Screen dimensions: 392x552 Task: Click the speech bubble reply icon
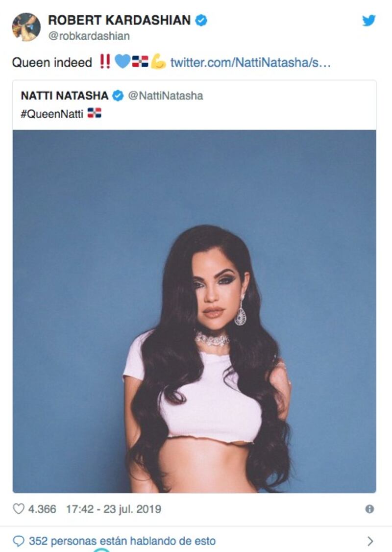tap(18, 541)
